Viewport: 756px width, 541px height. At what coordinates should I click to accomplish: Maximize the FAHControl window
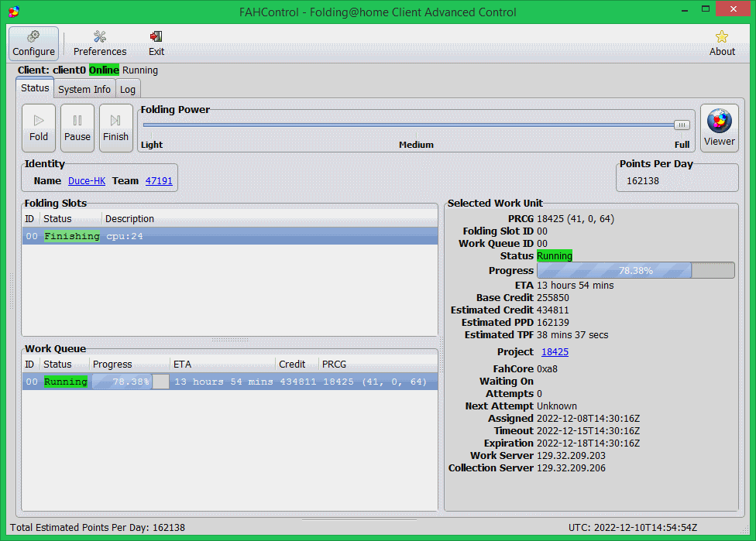click(x=706, y=9)
